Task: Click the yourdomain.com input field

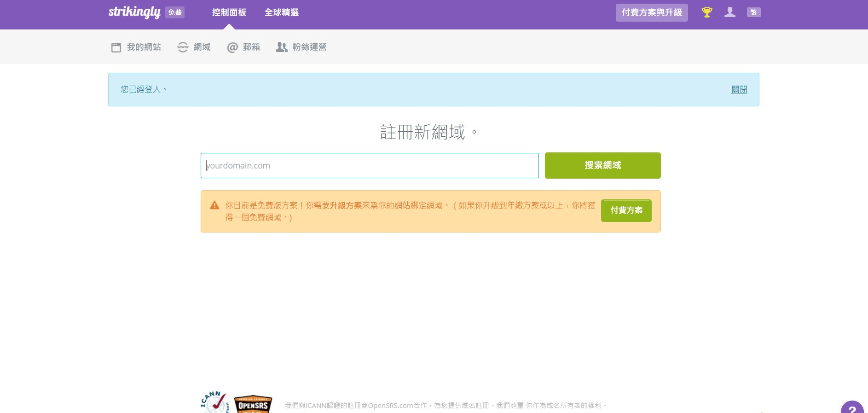Action: pos(370,165)
